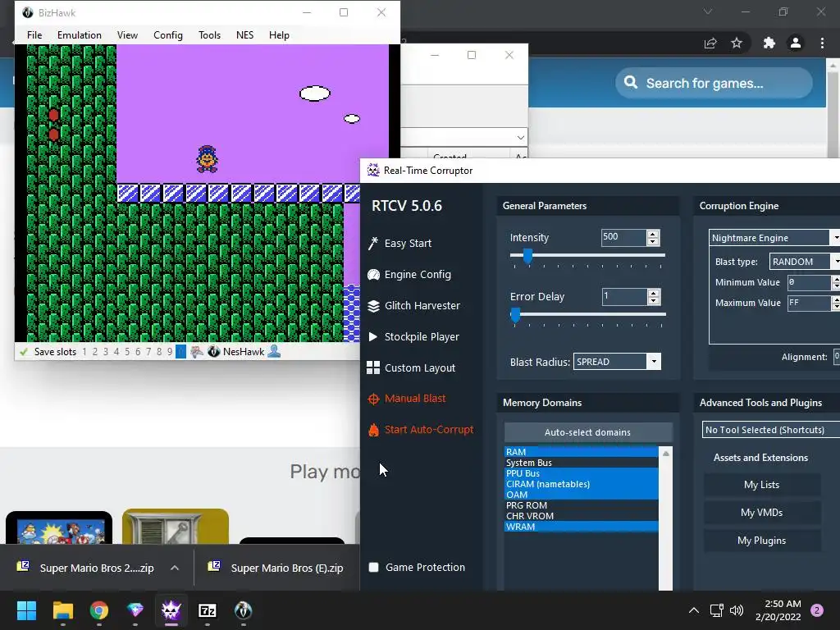
Task: Adjust Error Delay stepper arrows
Action: click(x=653, y=297)
